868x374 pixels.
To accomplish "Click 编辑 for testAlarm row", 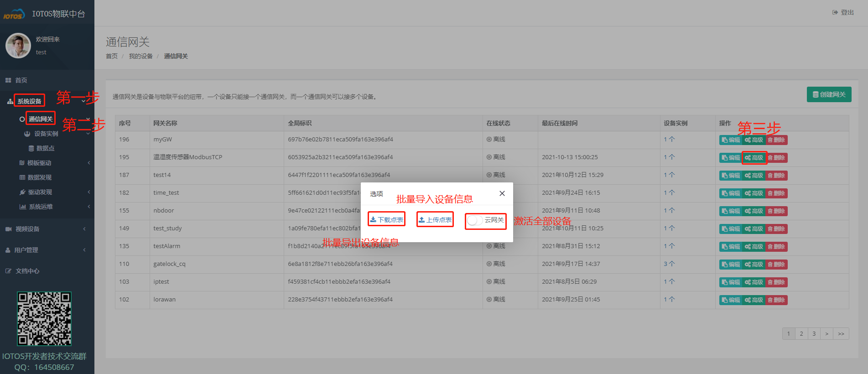I will pyautogui.click(x=731, y=247).
